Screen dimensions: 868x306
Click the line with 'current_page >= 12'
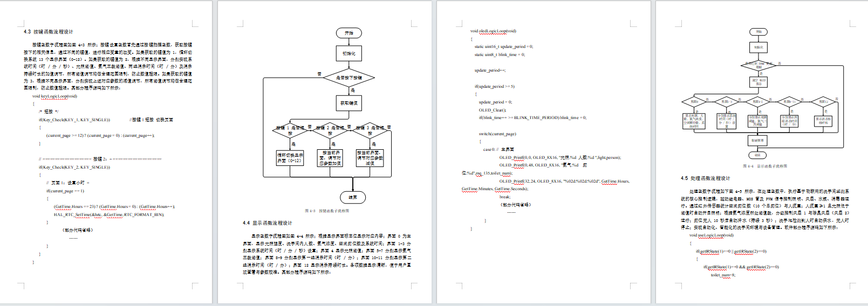click(x=100, y=136)
